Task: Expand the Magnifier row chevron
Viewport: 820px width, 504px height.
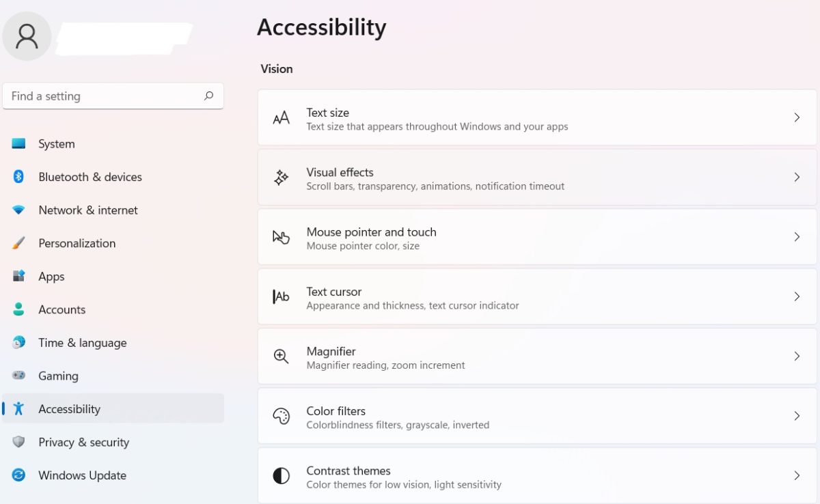Action: [797, 356]
